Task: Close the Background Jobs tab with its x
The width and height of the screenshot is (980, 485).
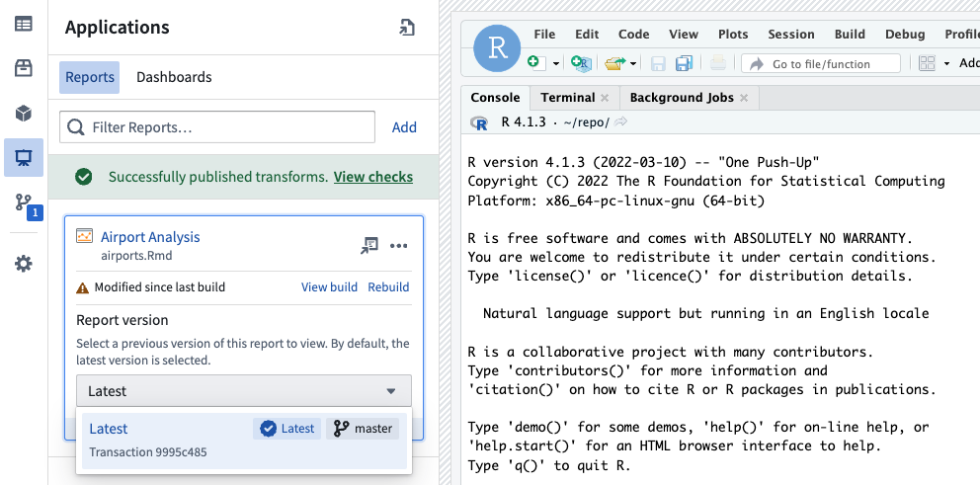Action: point(744,98)
